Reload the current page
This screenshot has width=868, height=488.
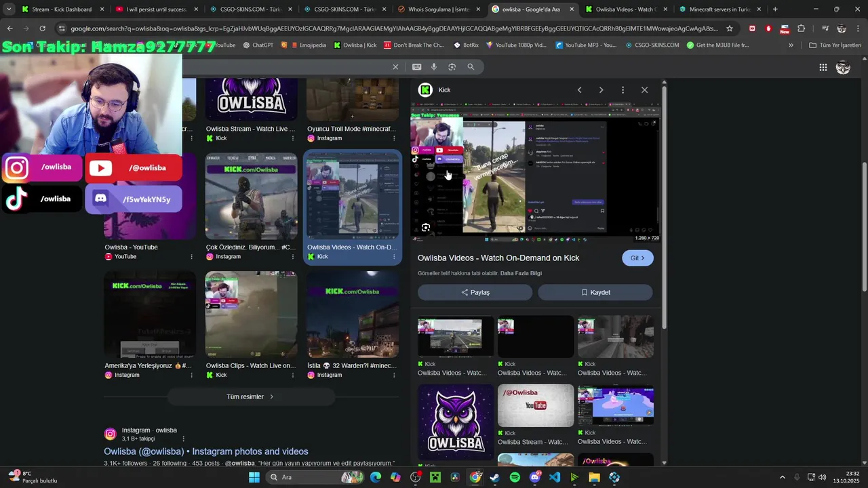coord(42,28)
